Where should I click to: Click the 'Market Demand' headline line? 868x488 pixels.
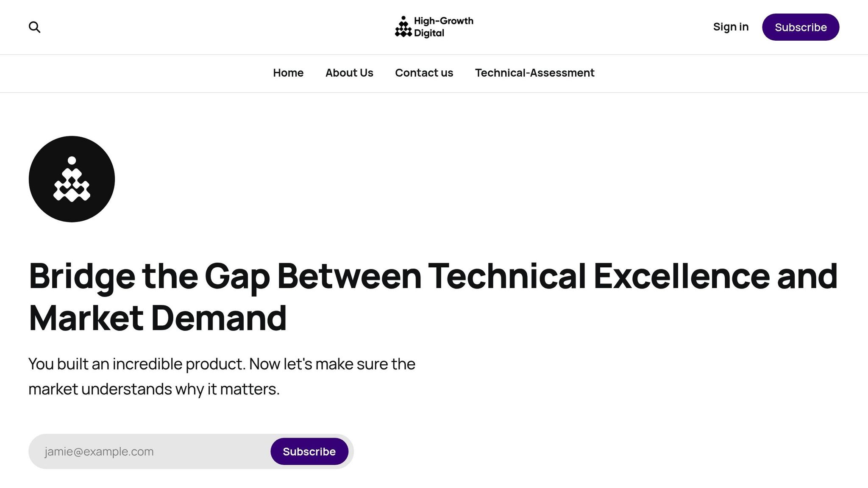tap(158, 318)
